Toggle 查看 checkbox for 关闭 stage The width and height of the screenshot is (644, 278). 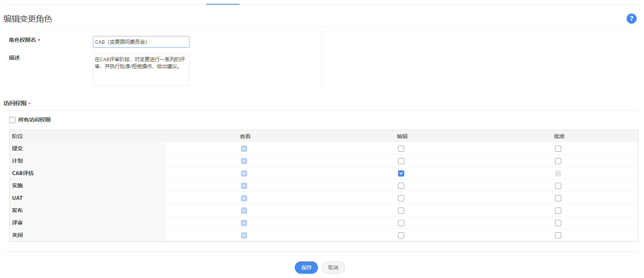pos(244,235)
